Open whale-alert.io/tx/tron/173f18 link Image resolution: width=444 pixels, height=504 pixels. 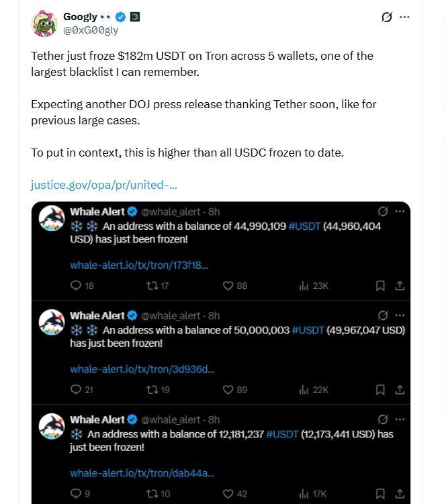click(139, 265)
